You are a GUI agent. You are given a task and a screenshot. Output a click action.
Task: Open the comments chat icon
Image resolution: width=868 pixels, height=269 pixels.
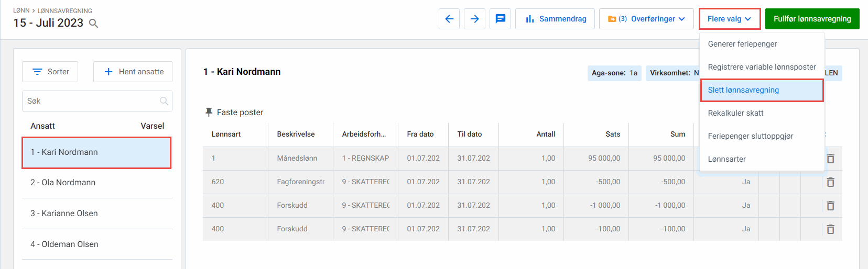pyautogui.click(x=501, y=19)
